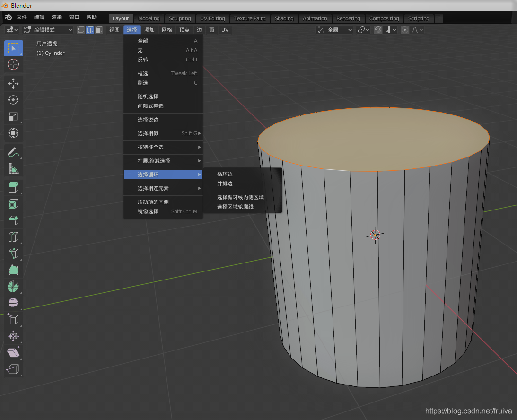Image resolution: width=517 pixels, height=420 pixels.
Task: Open the 全局 transform orientation dropdown
Action: 335,30
